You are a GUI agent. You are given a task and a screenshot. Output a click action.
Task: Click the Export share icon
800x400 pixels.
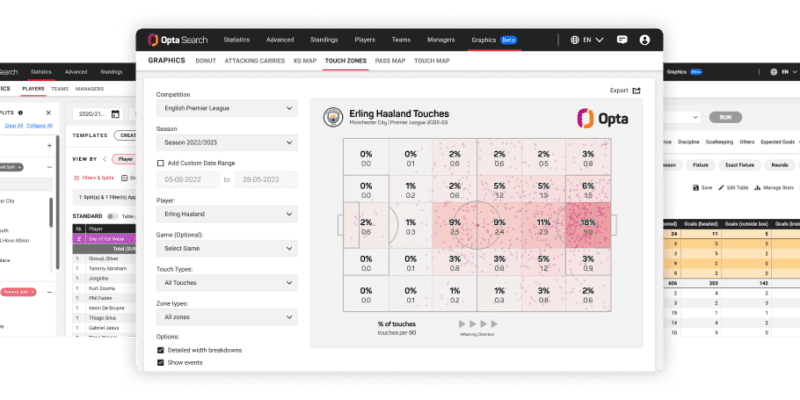tap(636, 90)
